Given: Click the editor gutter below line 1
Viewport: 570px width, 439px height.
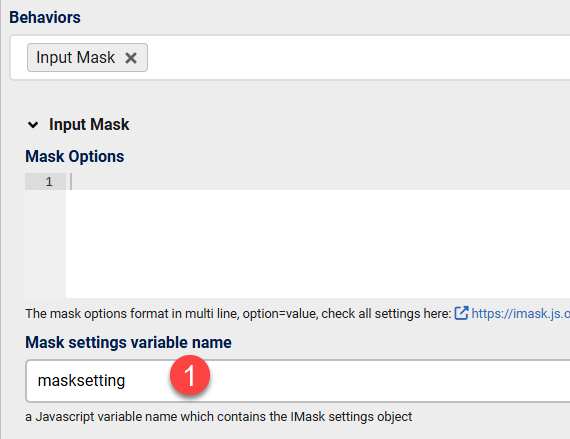Looking at the screenshot, I should tap(45, 243).
